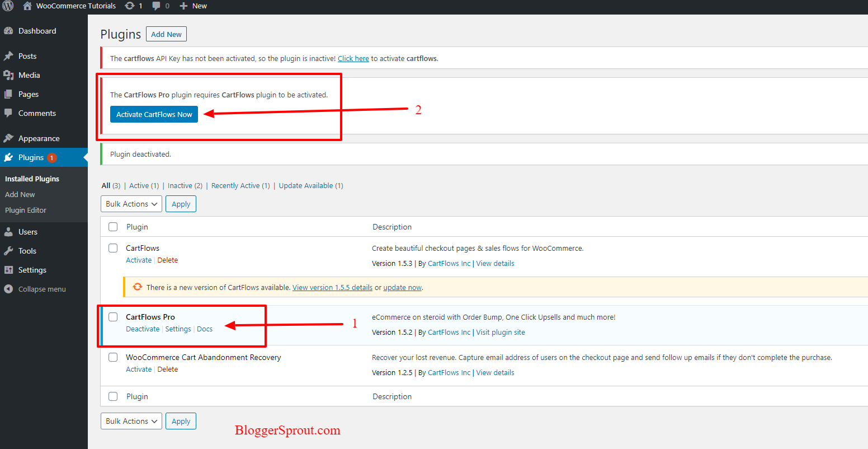Activate WooCommerce Cart Abandonment Recovery plugin
The height and width of the screenshot is (449, 868).
coord(139,369)
